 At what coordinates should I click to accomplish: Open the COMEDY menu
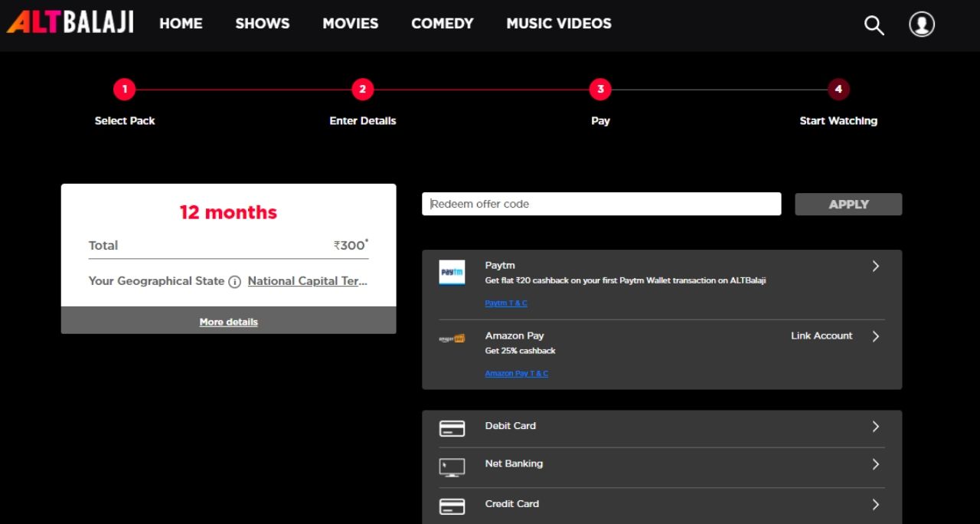coord(443,24)
